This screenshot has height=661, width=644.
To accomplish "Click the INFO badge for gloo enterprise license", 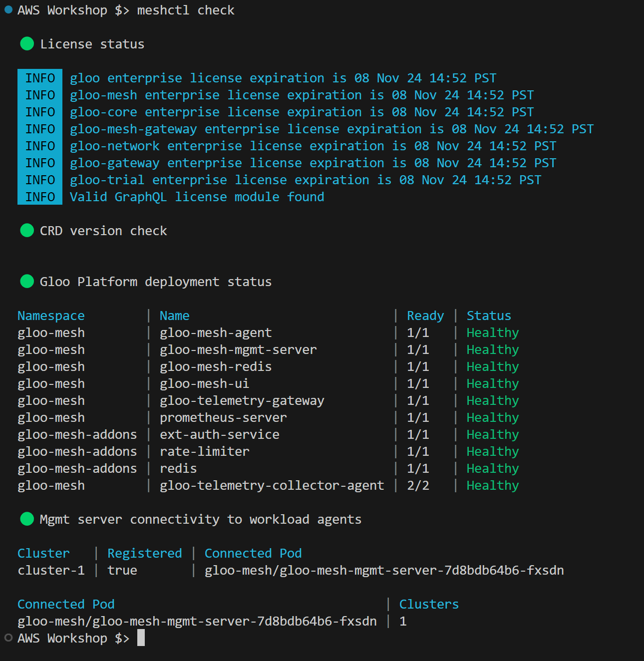I will point(40,78).
